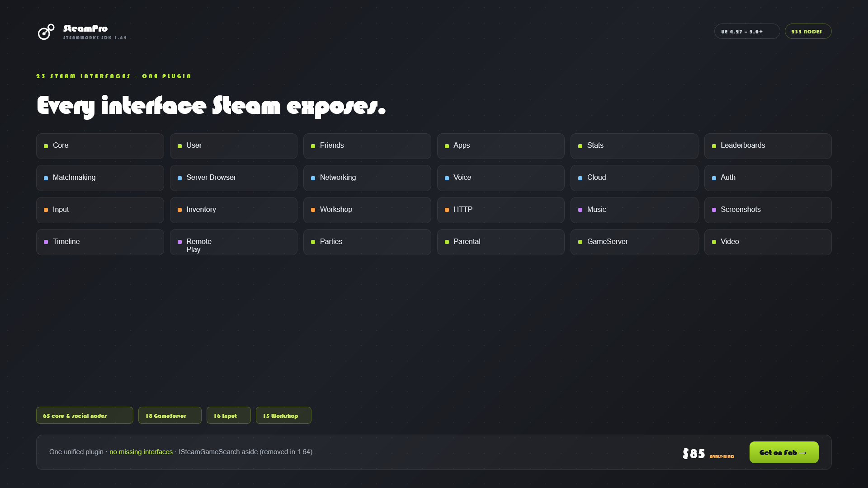Click the 'no missing interfaces' text
The height and width of the screenshot is (488, 868).
pyautogui.click(x=141, y=452)
